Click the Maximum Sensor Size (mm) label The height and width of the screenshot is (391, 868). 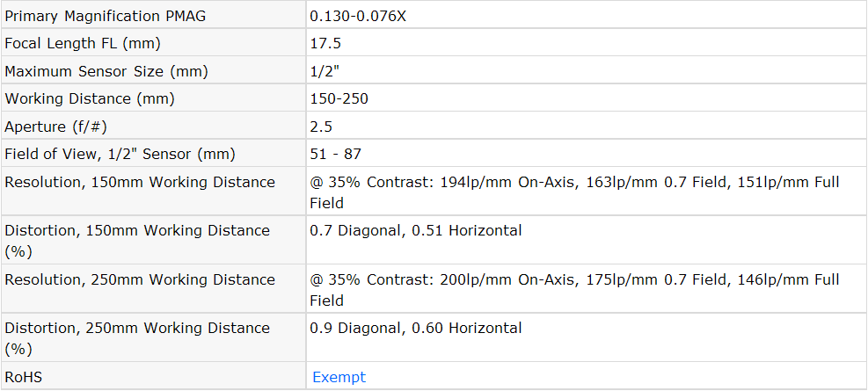(x=106, y=71)
